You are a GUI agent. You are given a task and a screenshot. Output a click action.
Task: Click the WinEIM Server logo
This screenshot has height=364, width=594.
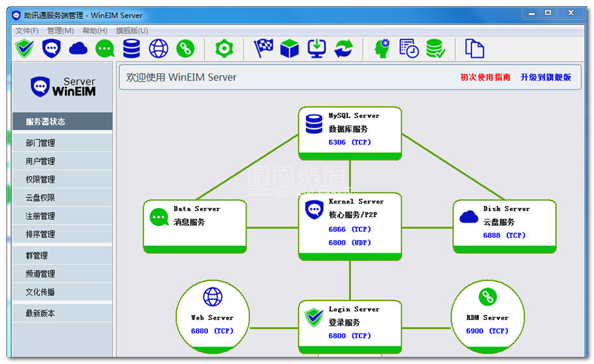click(x=63, y=87)
